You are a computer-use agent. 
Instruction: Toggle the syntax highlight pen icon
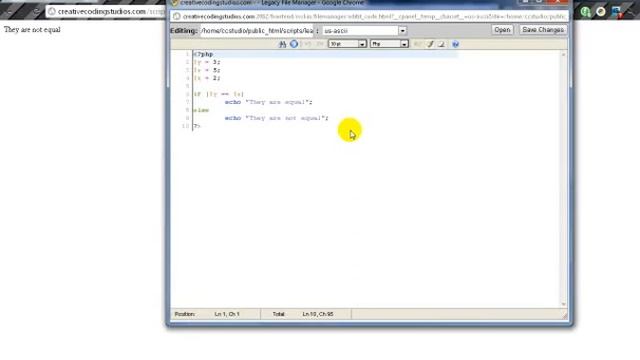pyautogui.click(x=430, y=44)
